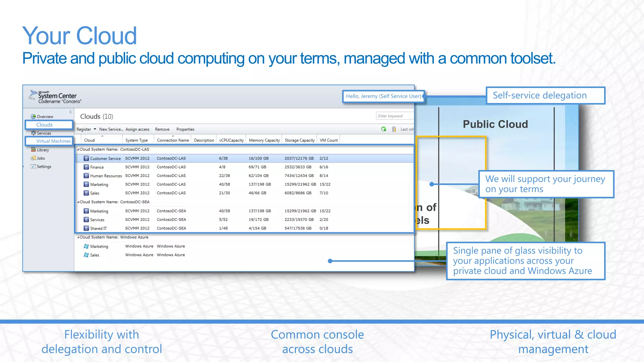The width and height of the screenshot is (644, 362).
Task: Click the Jobs sidebar icon
Action: [33, 158]
